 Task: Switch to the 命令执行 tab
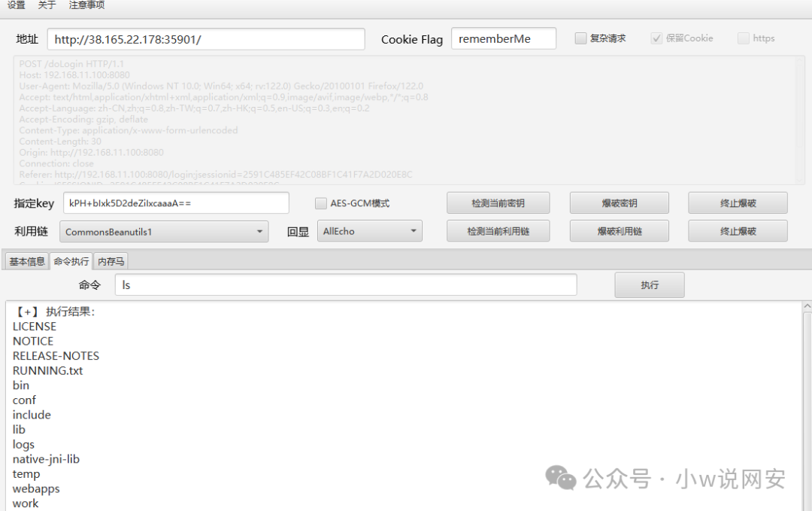[x=71, y=262]
